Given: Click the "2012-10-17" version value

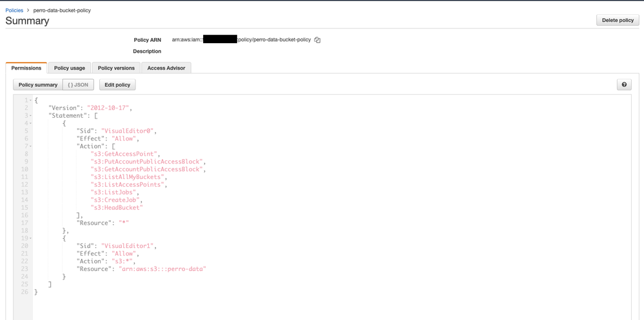Looking at the screenshot, I should (109, 108).
